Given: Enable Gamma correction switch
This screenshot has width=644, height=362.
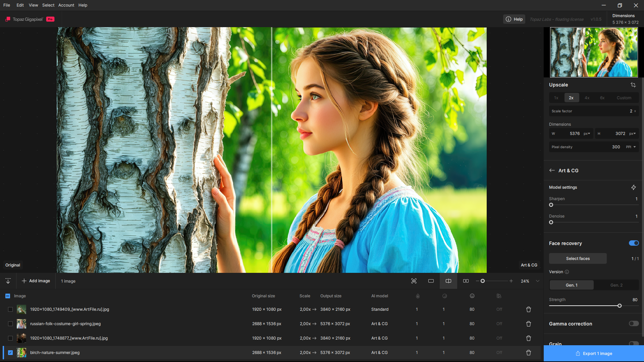Looking at the screenshot, I should click(634, 323).
